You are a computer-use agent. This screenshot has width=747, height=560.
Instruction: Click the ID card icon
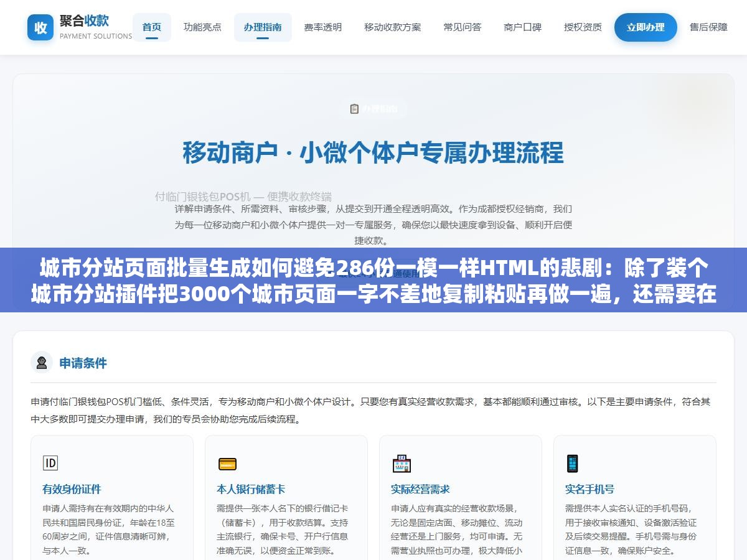pyautogui.click(x=50, y=463)
